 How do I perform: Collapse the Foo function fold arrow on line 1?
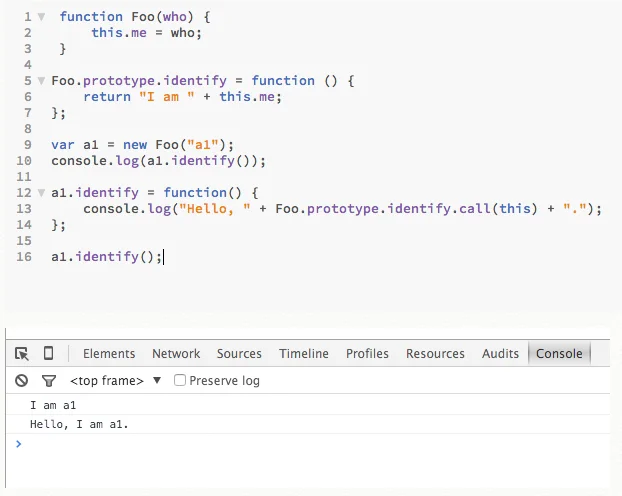click(x=41, y=17)
